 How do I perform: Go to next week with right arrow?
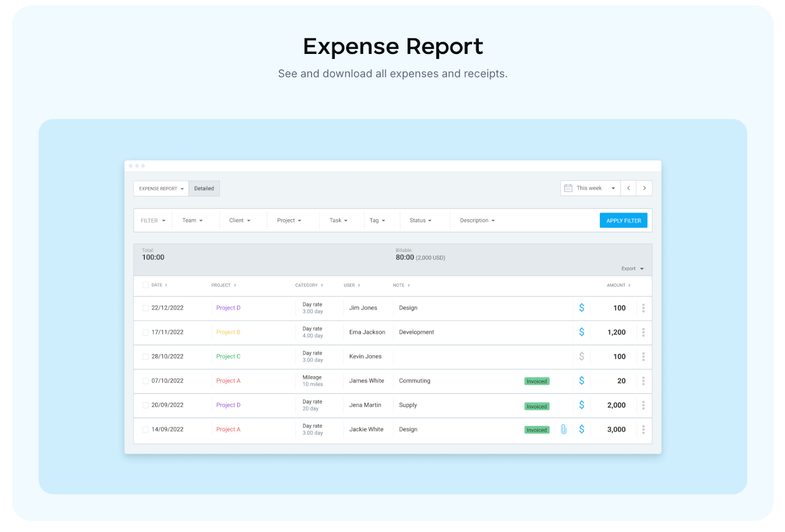click(x=644, y=188)
